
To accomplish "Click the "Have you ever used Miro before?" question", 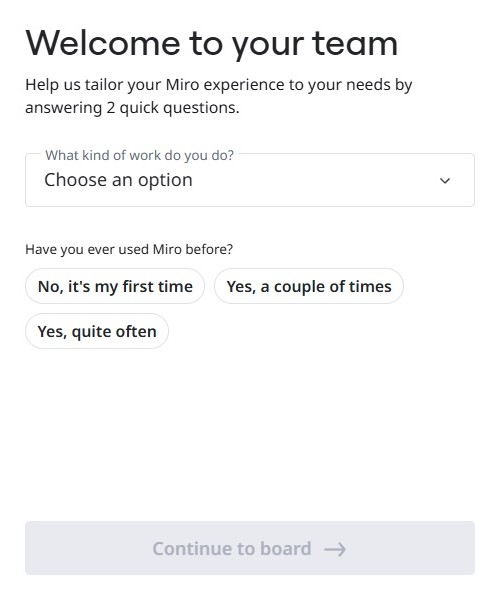I will 129,249.
